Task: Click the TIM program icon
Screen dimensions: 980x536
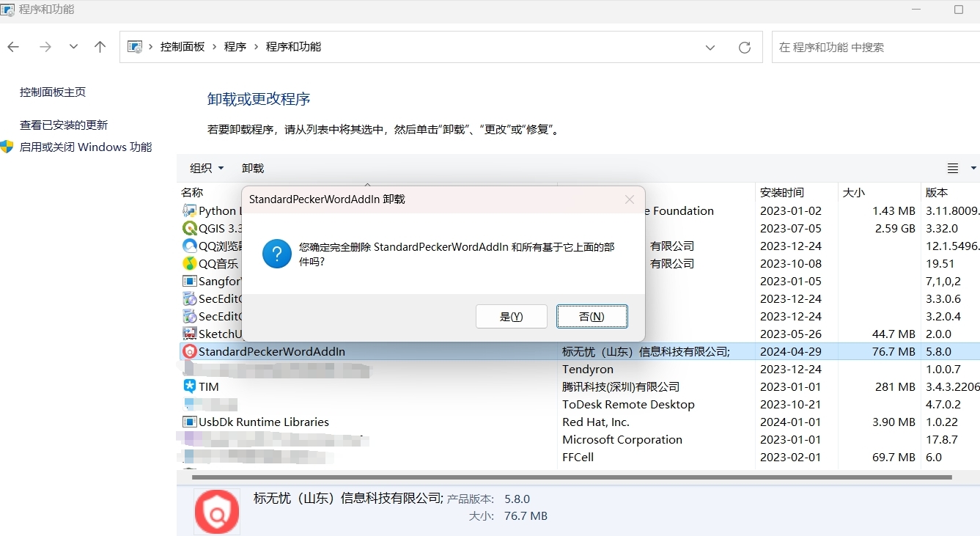Action: [x=189, y=386]
